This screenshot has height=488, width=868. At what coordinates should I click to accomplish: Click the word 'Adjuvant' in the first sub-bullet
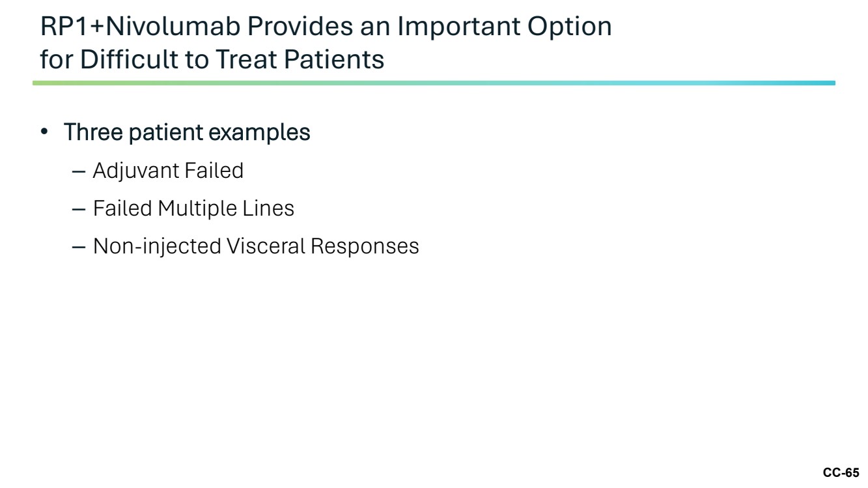[135, 171]
